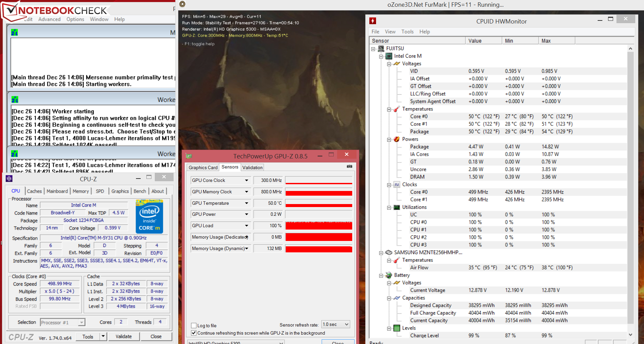Viewport: 644px width, 344px height.
Task: Click the FUJITSU computer icon in tree
Action: (x=381, y=48)
